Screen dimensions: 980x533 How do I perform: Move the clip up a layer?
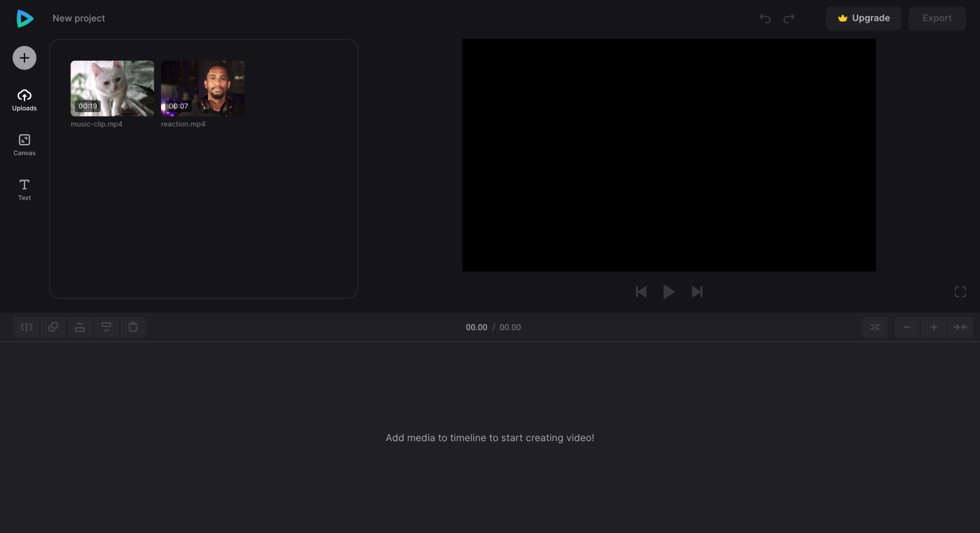(x=80, y=327)
